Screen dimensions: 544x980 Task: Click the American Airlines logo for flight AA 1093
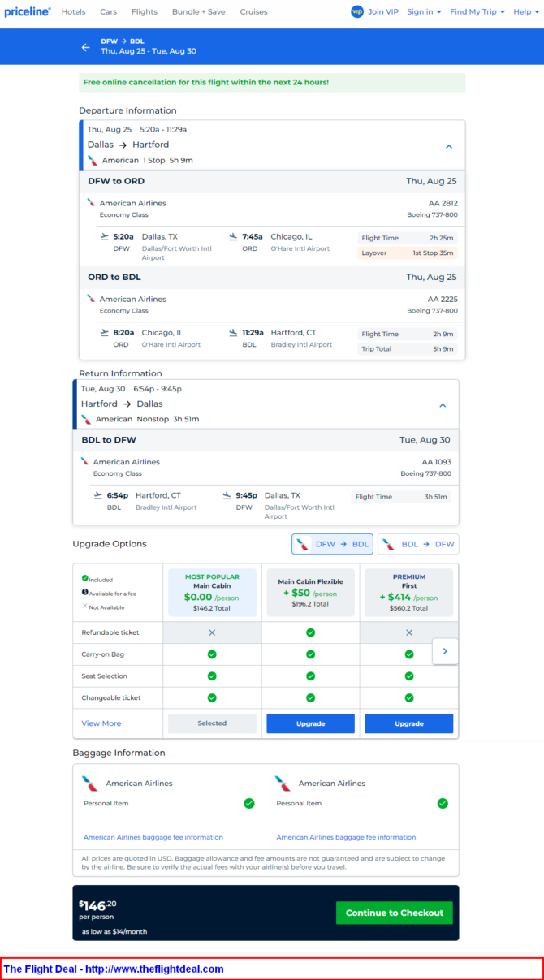[84, 460]
